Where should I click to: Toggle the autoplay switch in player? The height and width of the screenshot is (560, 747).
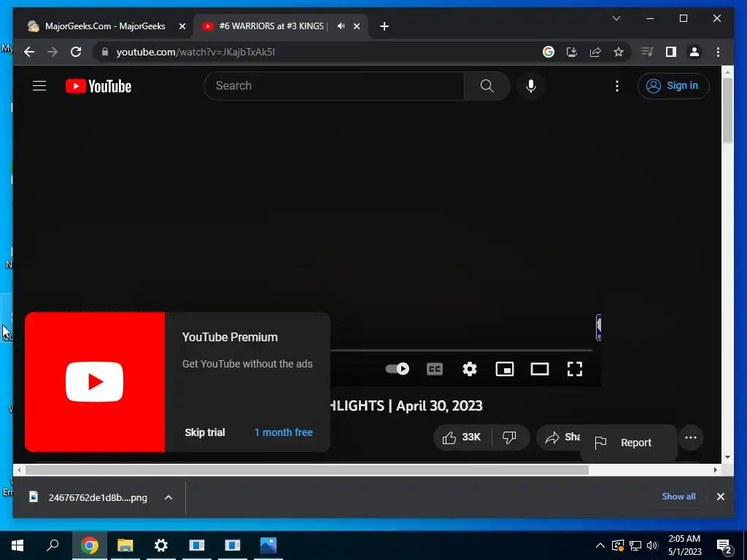click(x=398, y=368)
